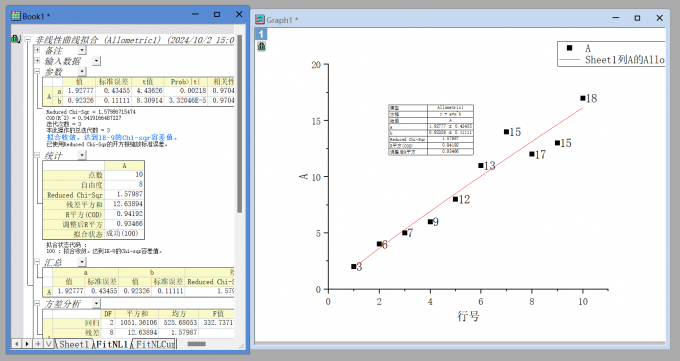The image size is (680, 361).
Task: Open the dropdown arrow beside 汇总
Action: tap(82, 262)
